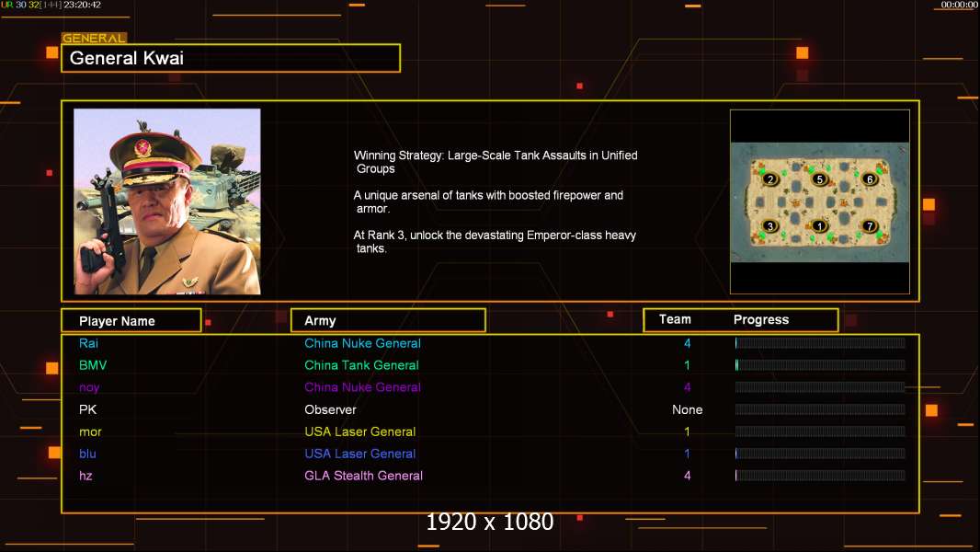Click noy's loading progress bar
This screenshot has height=552, width=980.
click(x=820, y=387)
